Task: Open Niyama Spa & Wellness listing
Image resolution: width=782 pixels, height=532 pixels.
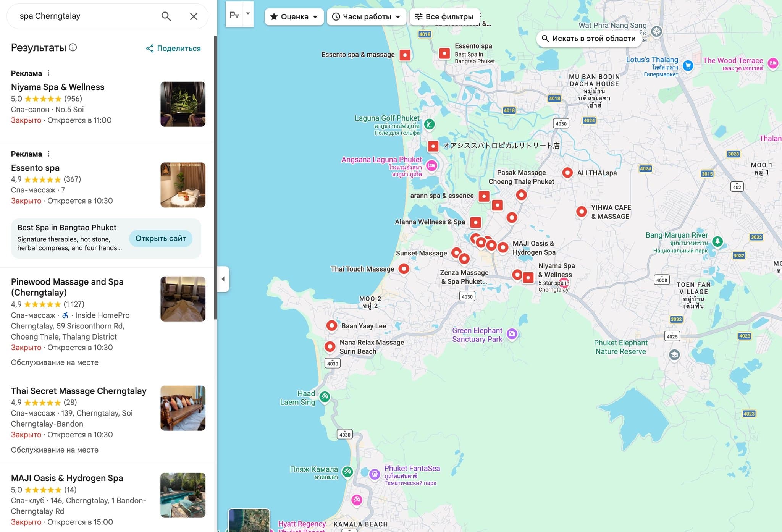Action: (x=58, y=87)
